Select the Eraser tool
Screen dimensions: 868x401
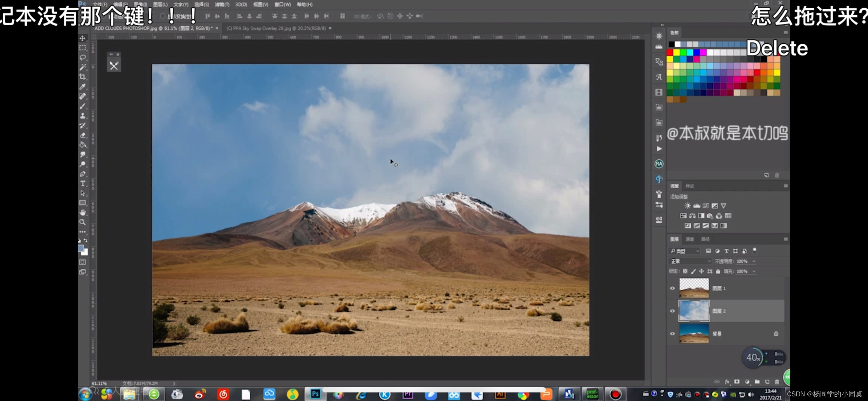pos(83,135)
